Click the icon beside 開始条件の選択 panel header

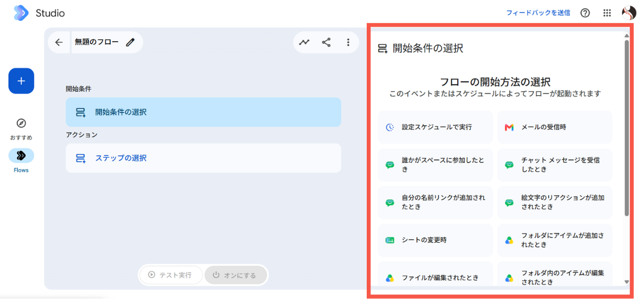[383, 49]
